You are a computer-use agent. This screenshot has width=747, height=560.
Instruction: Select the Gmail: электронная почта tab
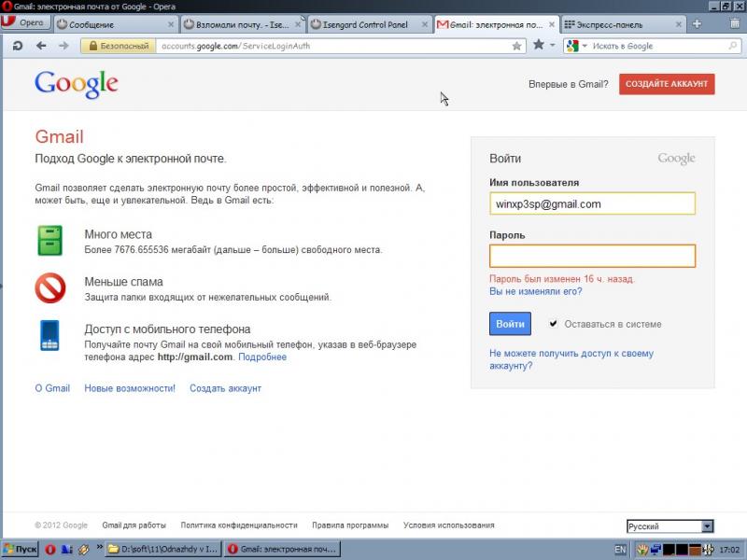496,24
